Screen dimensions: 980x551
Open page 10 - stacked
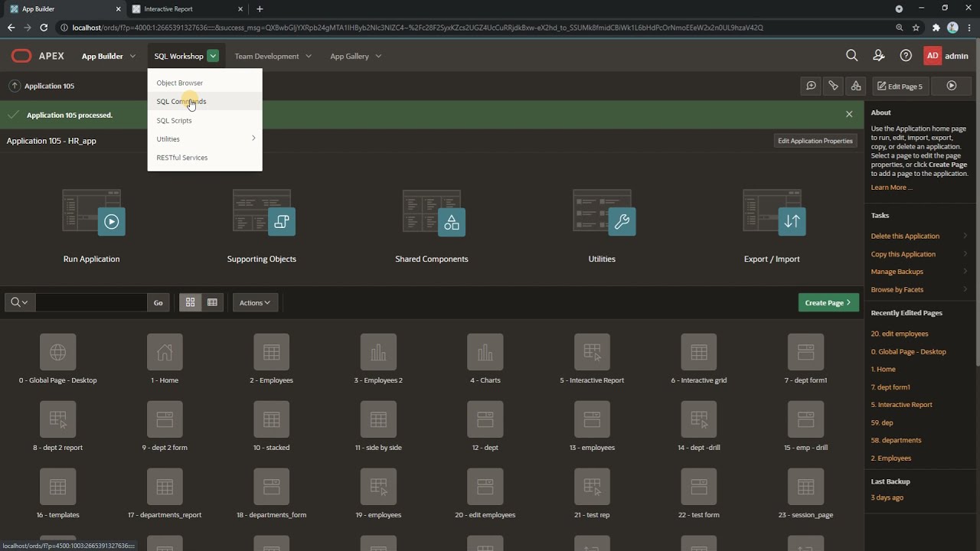coord(271,419)
